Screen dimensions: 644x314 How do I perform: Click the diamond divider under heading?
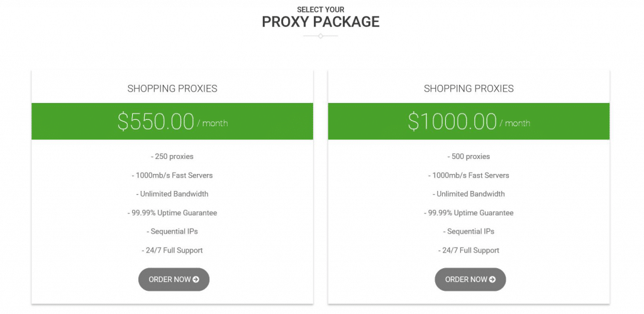tap(321, 36)
